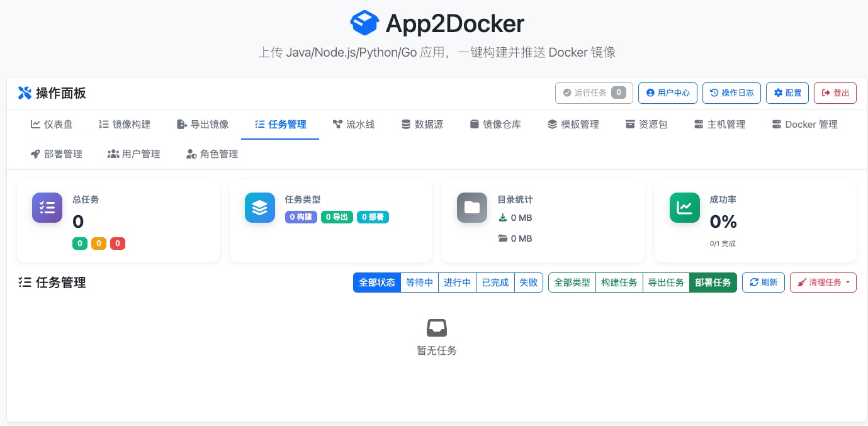Click the purple 总任务 checklist icon

pos(47,208)
